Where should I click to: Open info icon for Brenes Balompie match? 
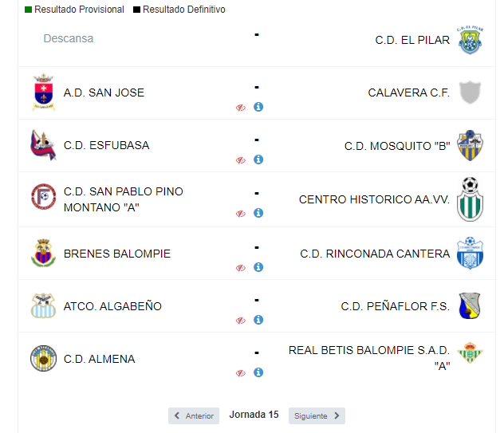pyautogui.click(x=258, y=267)
